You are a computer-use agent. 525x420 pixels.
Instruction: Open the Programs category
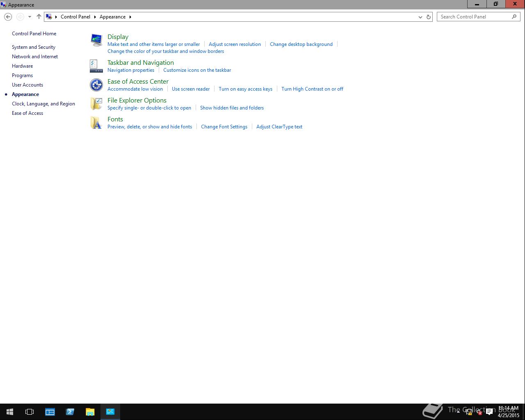point(22,75)
